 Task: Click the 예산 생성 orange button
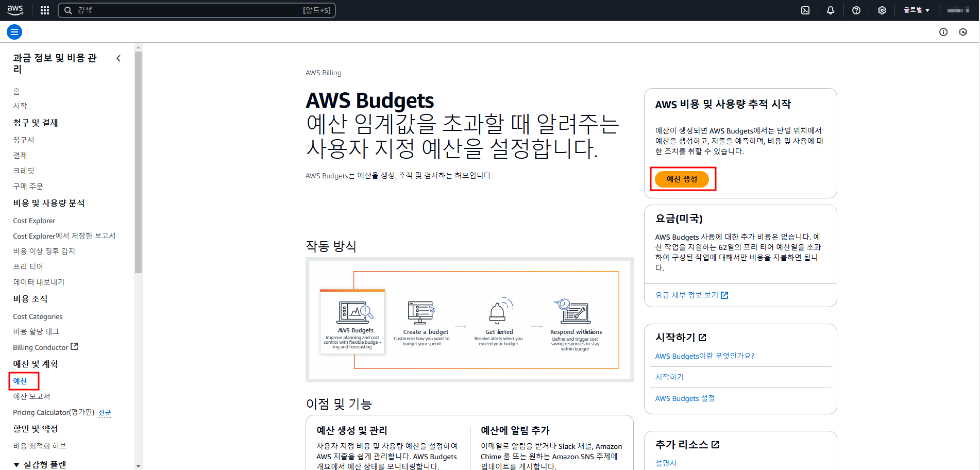click(682, 179)
